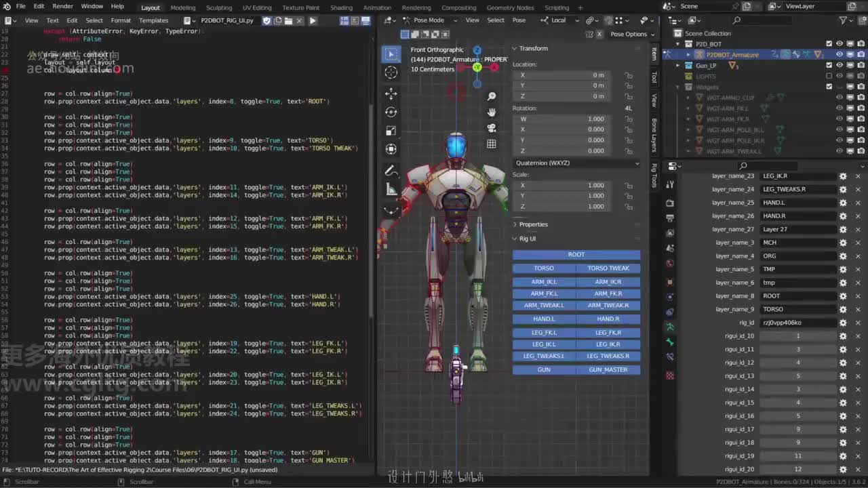Click the TORSO TWEAK rig layer button
The height and width of the screenshot is (488, 868).
[x=608, y=268]
